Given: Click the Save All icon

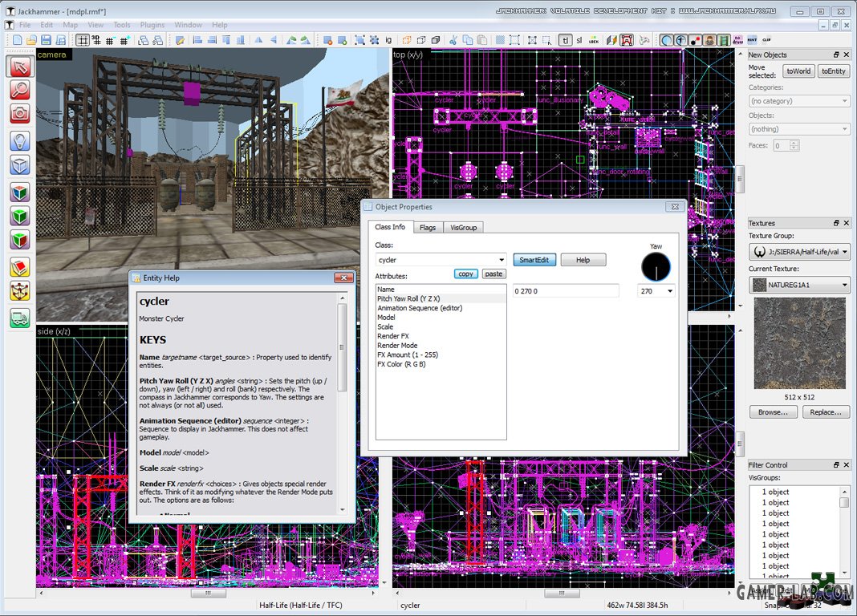Looking at the screenshot, I should (61, 40).
